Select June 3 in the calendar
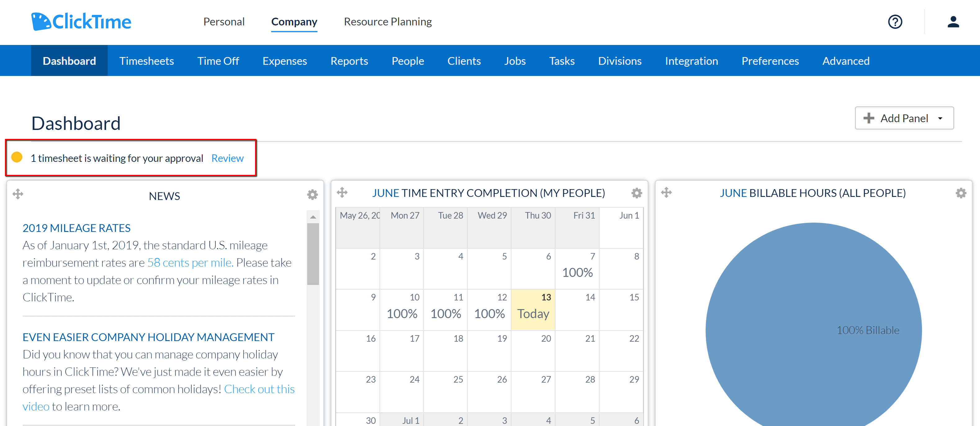 pos(402,269)
